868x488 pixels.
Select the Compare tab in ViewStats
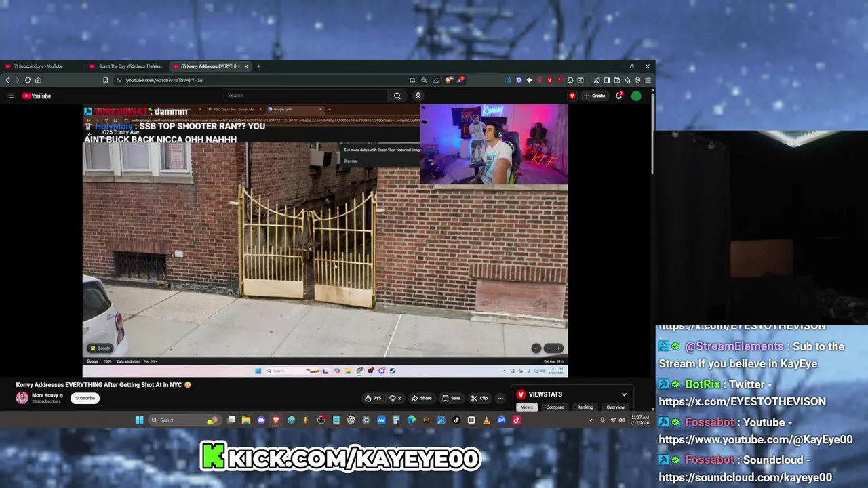(x=555, y=407)
